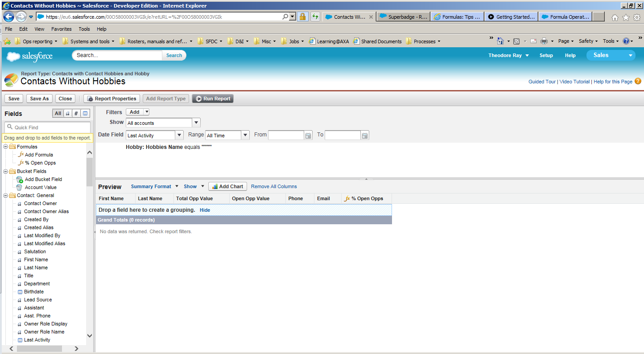Click Remove All Columns link
Viewport: 644px width, 354px height.
[x=274, y=186]
